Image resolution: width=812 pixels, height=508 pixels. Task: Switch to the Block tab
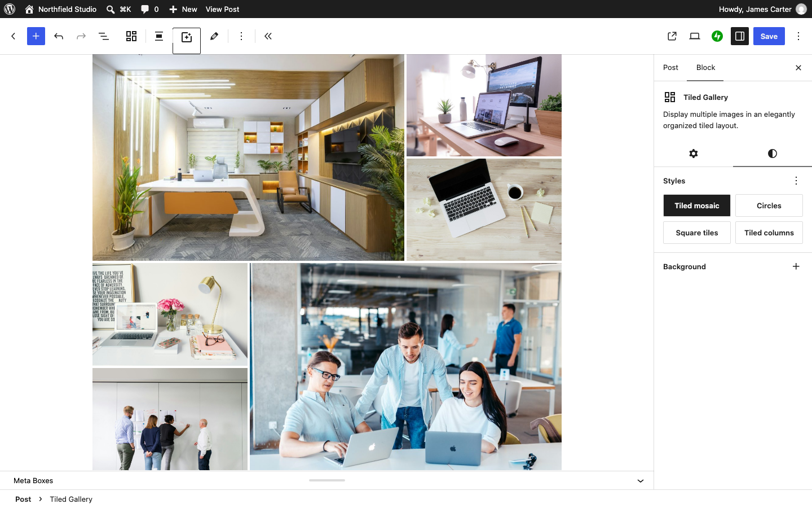click(705, 68)
